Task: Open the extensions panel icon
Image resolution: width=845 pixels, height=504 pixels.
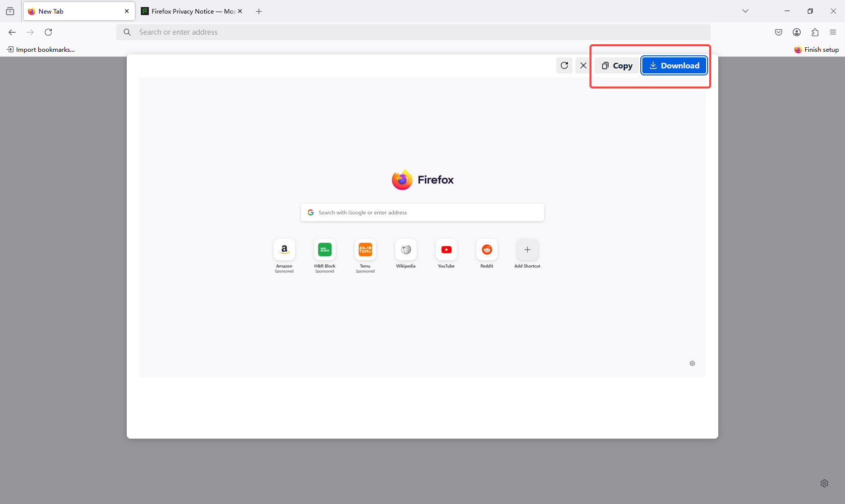Action: click(x=815, y=32)
